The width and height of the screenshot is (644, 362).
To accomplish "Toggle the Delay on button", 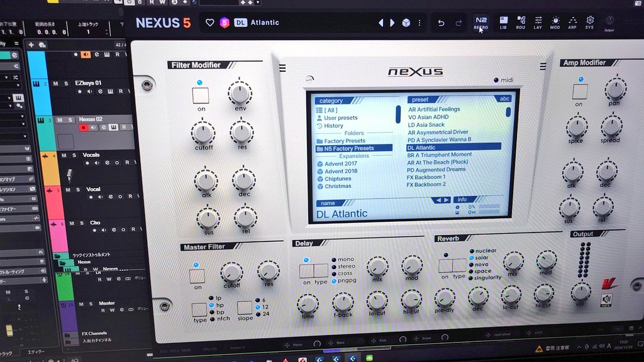I will pos(306,271).
